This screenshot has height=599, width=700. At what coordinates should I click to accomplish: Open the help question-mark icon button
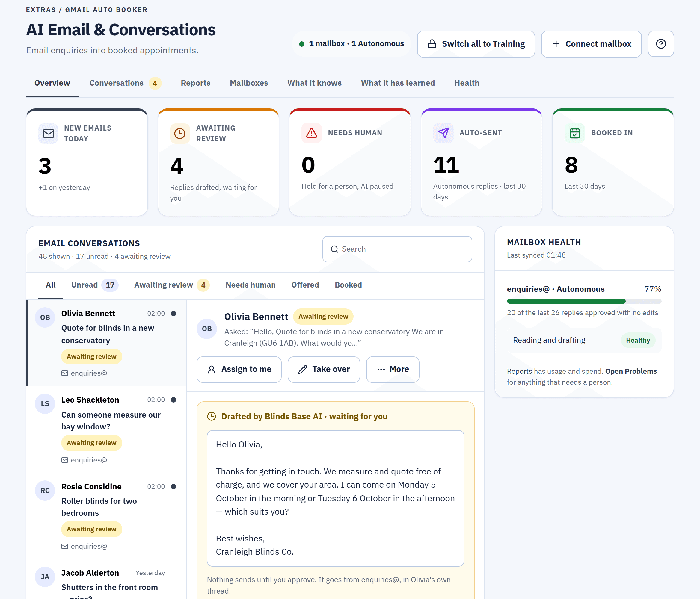[660, 44]
